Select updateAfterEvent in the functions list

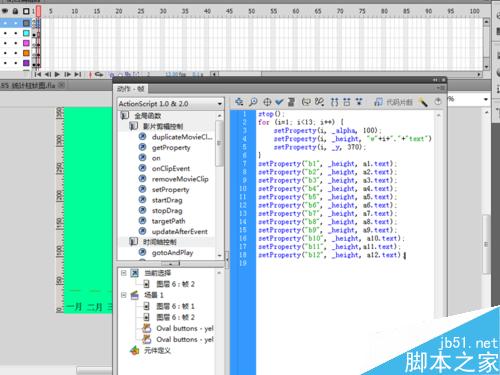tap(180, 231)
